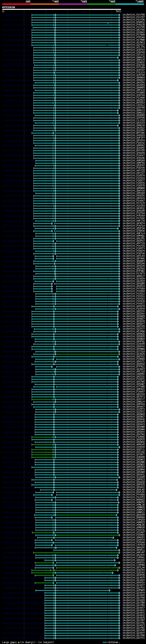Select label UniRef100_A1YNO3
The width and height of the screenshot is (146, 644).
coord(134,42)
